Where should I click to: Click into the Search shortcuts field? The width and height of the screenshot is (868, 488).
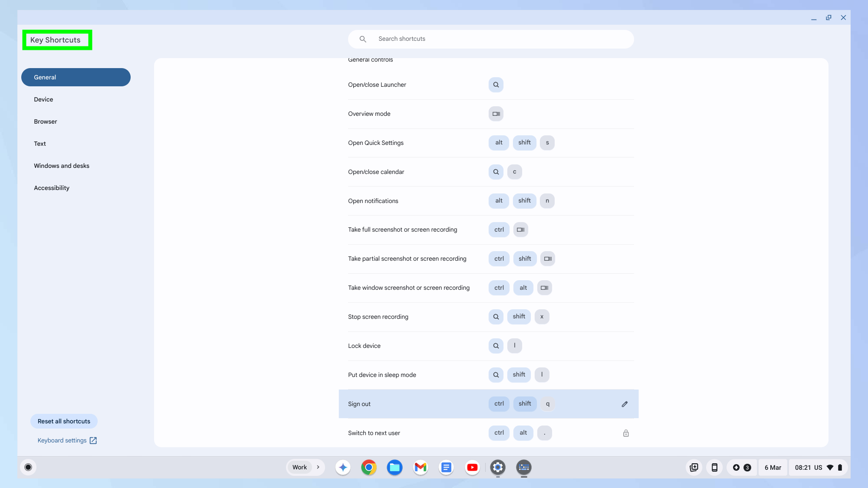tap(499, 39)
